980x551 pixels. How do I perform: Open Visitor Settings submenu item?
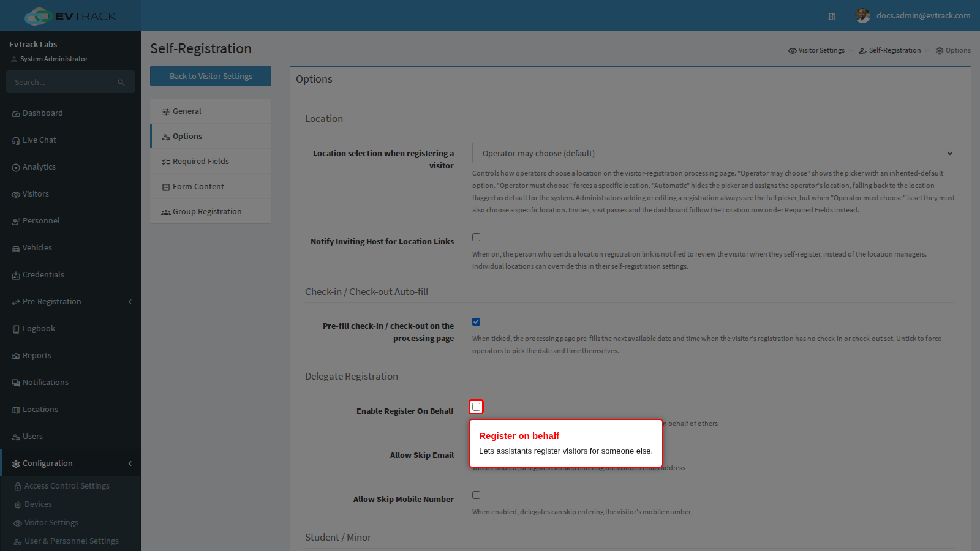pos(70,523)
